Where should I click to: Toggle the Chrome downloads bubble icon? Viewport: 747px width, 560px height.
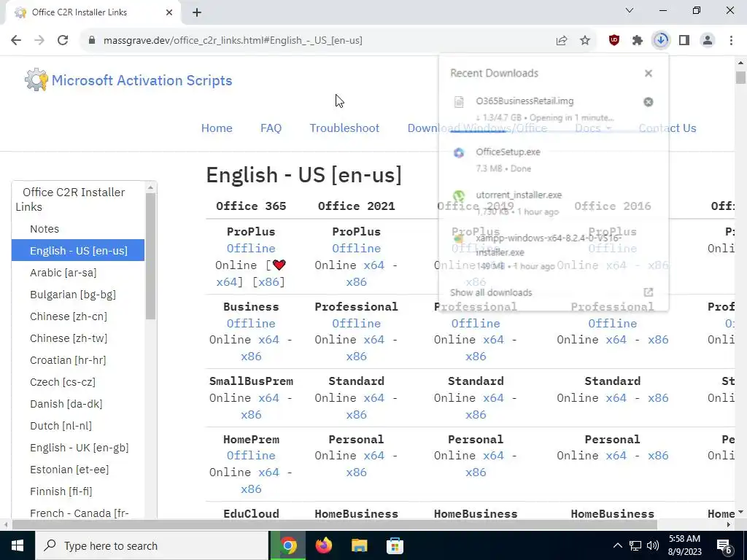click(x=661, y=41)
